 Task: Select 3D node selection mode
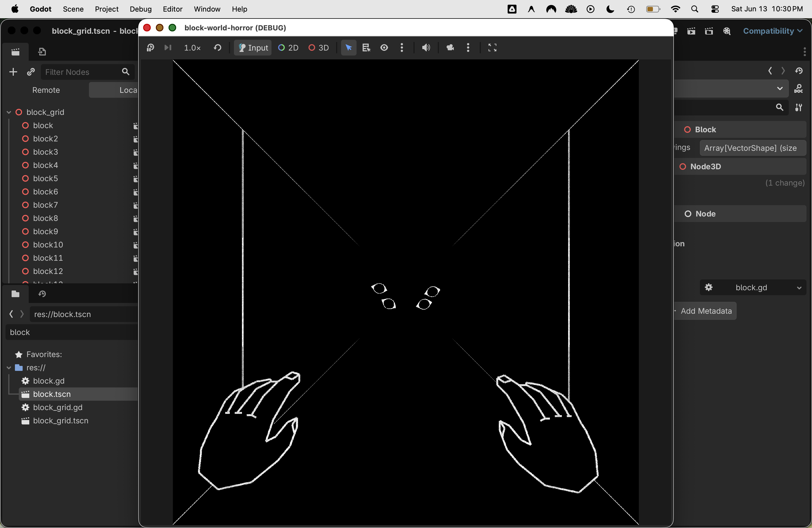click(x=319, y=48)
